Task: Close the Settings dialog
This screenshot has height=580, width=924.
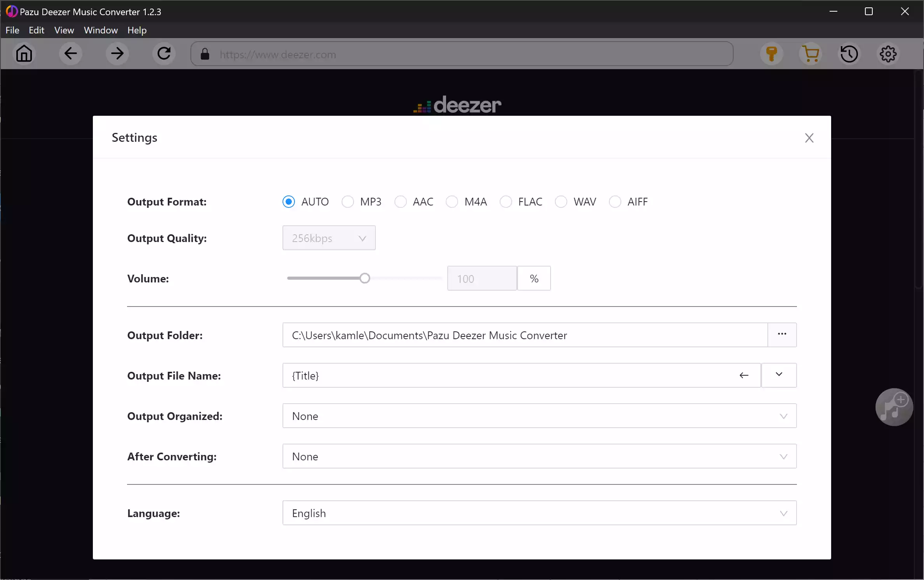Action: [x=809, y=138]
